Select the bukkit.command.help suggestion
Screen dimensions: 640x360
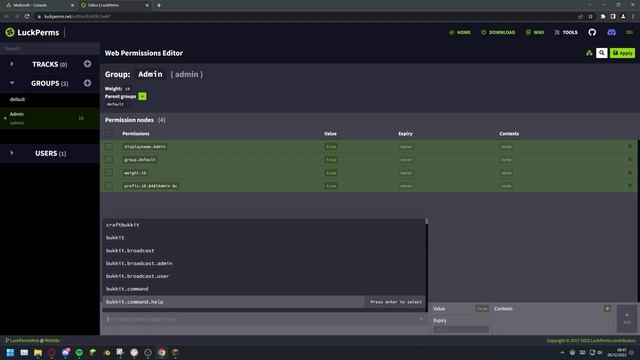click(264, 302)
